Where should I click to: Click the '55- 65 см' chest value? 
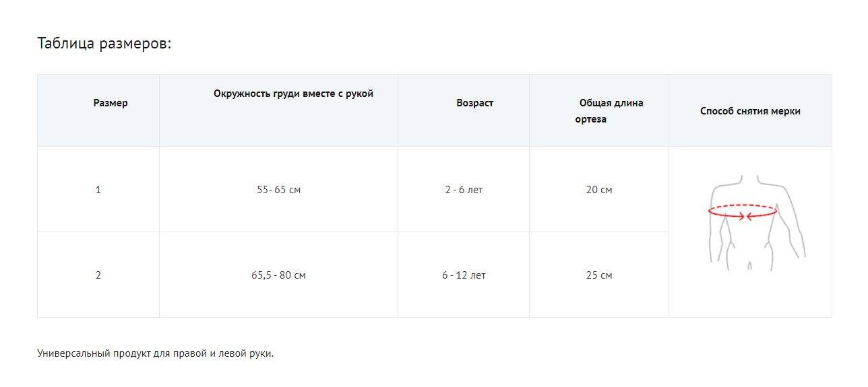[278, 190]
